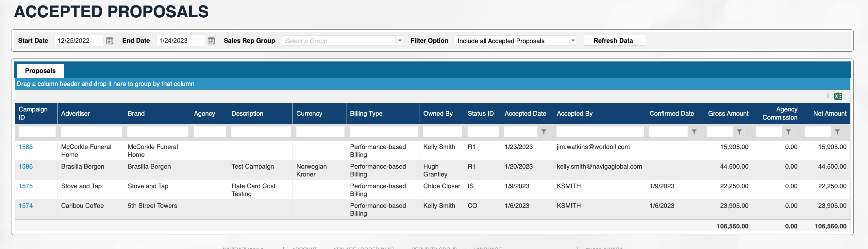Select the Proposals tab
This screenshot has height=249, width=868.
click(x=40, y=71)
